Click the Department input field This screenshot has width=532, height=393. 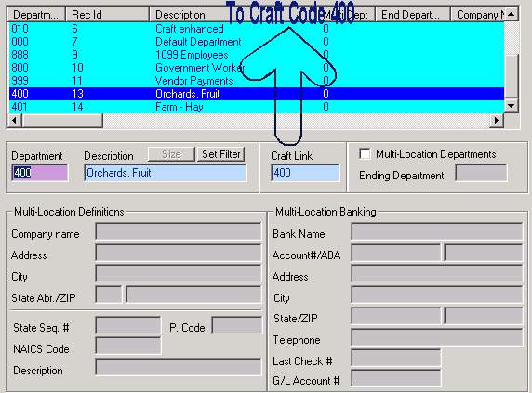40,173
